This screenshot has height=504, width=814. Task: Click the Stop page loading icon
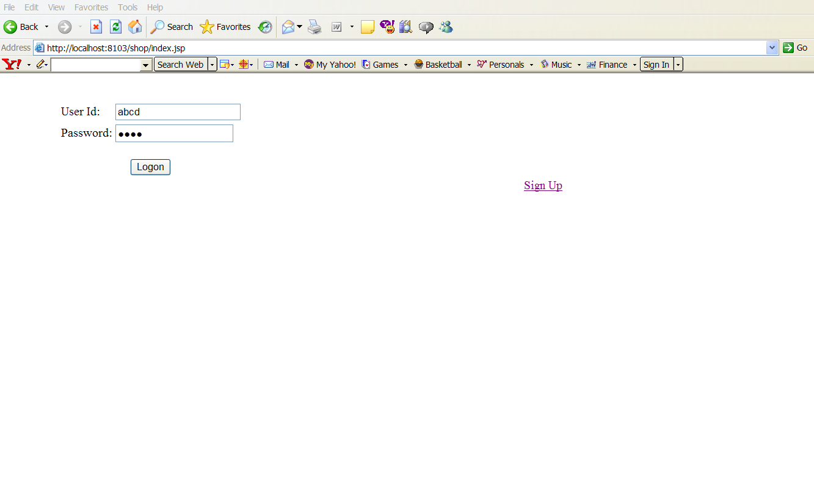(96, 27)
